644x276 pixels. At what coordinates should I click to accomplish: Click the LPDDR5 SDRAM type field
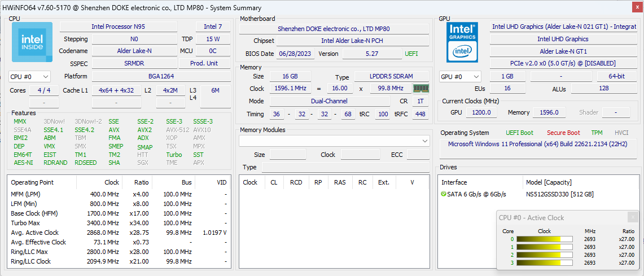point(391,76)
